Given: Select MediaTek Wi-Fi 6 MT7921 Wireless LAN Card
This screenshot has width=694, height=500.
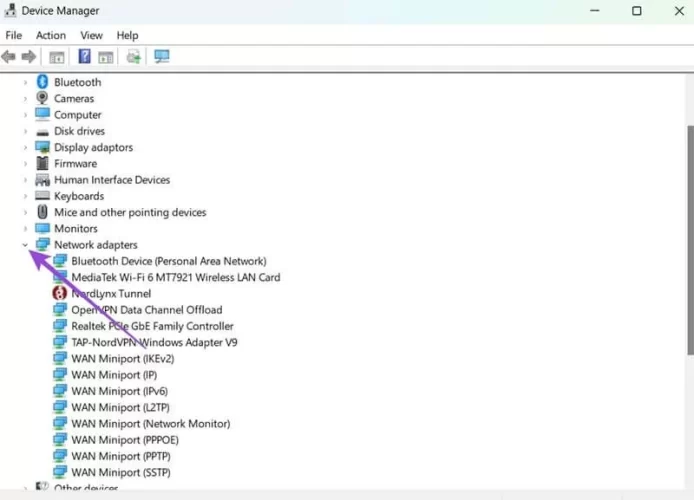Looking at the screenshot, I should click(x=175, y=278).
